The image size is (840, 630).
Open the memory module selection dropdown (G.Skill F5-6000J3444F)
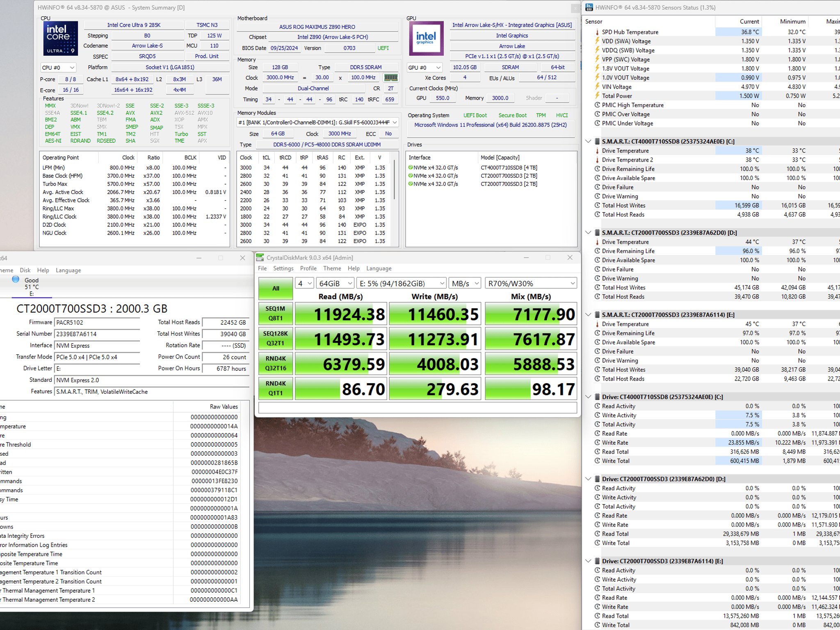(317, 122)
